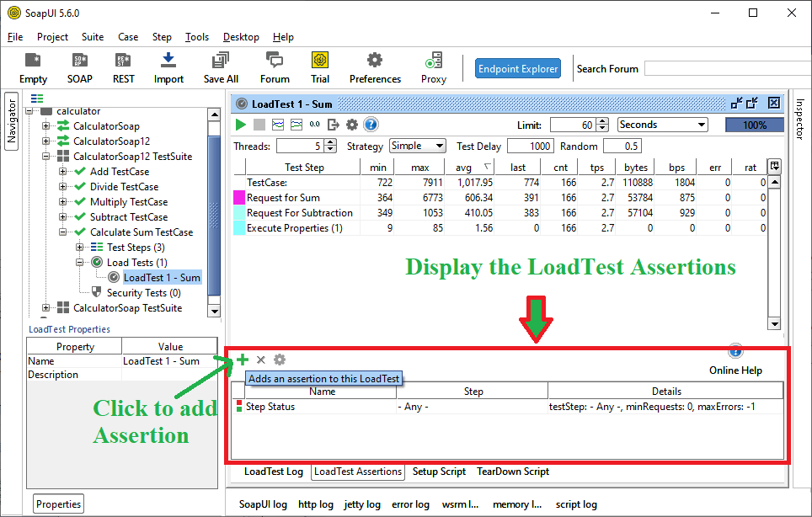Viewport: 812px width, 517px height.
Task: Click the maximize-panel icon in LoadTest title bar
Action: click(752, 103)
